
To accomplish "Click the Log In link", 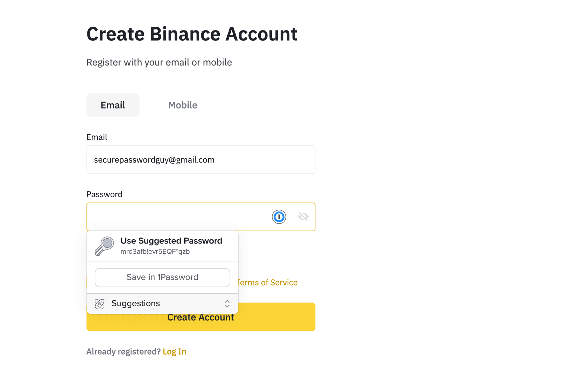I will pos(174,351).
